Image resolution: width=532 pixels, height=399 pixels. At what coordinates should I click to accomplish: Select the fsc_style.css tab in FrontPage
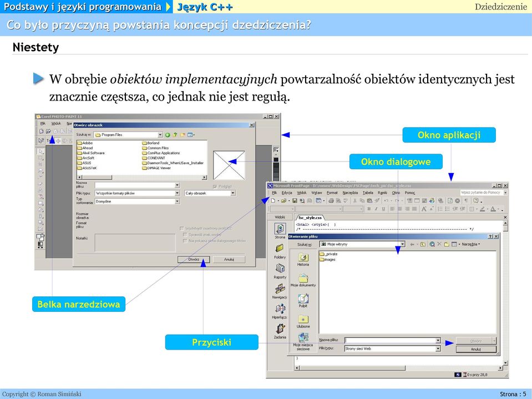(x=310, y=218)
